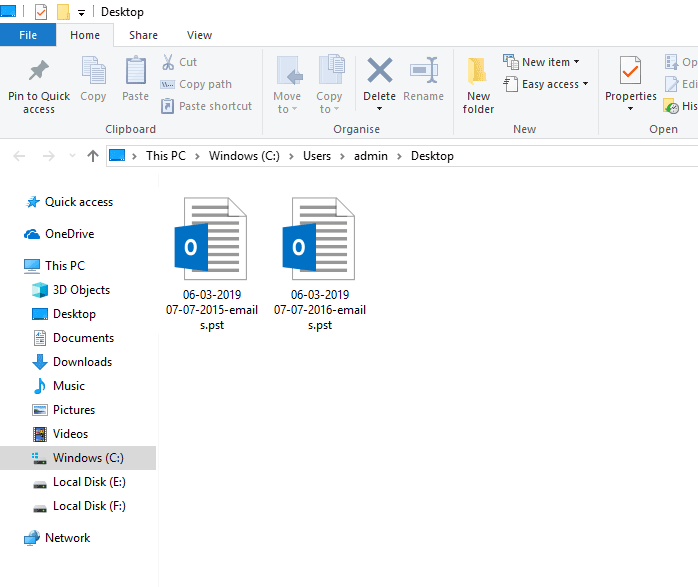Click Desktop in the address bar

[432, 156]
